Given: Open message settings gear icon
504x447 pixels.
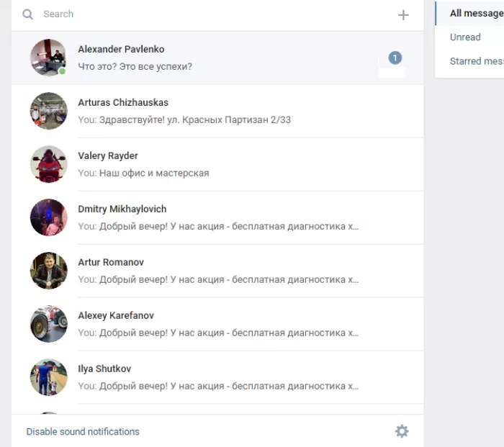Looking at the screenshot, I should coord(402,431).
